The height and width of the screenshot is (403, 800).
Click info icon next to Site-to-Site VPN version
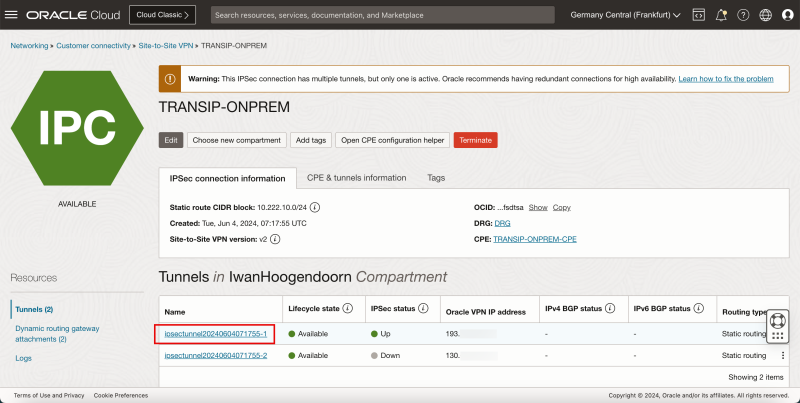pyautogui.click(x=275, y=240)
